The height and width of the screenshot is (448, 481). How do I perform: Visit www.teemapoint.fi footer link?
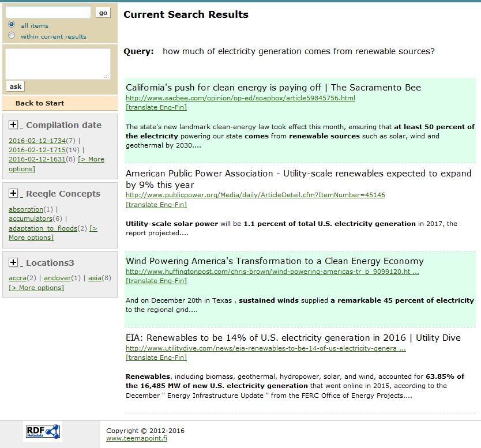[x=137, y=439]
